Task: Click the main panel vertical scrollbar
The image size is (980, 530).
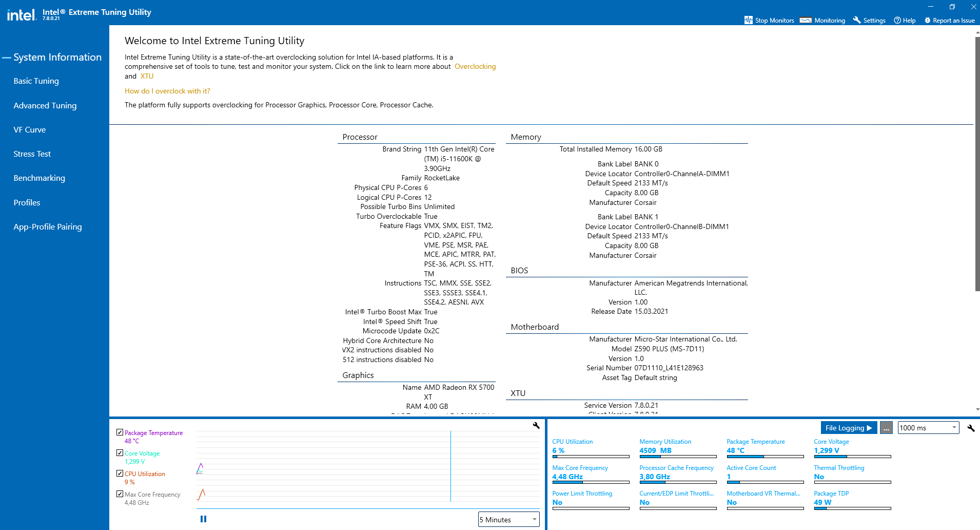Action: [977, 163]
